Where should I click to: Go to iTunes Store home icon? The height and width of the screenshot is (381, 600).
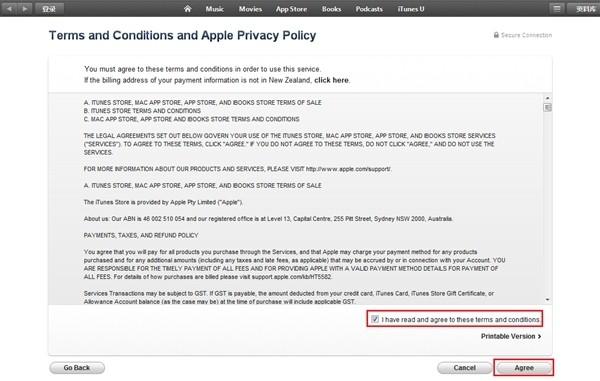(188, 8)
